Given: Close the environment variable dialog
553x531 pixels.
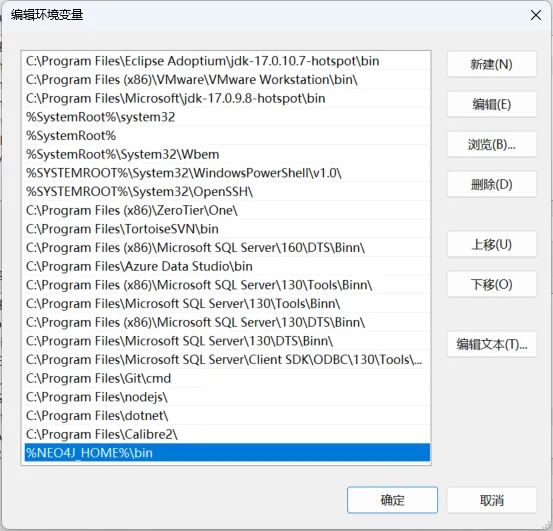Looking at the screenshot, I should 536,15.
